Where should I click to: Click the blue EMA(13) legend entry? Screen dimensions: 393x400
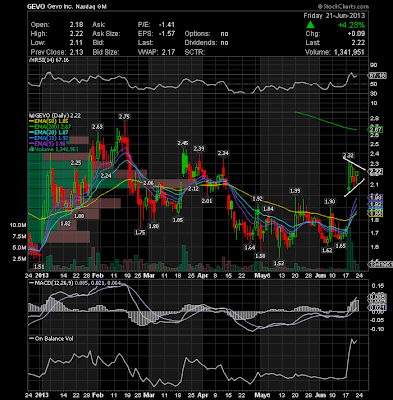point(49,138)
